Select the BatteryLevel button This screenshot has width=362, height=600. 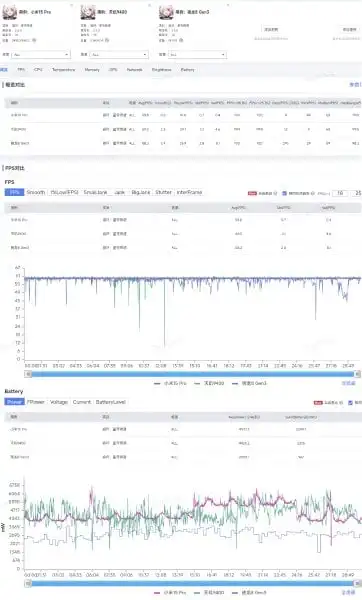coord(111,402)
